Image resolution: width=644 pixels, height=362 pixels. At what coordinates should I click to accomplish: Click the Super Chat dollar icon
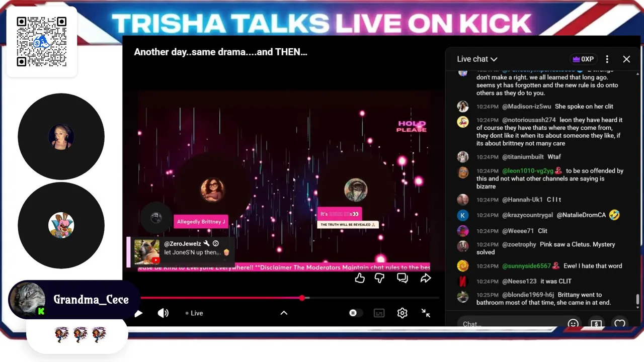coord(596,324)
